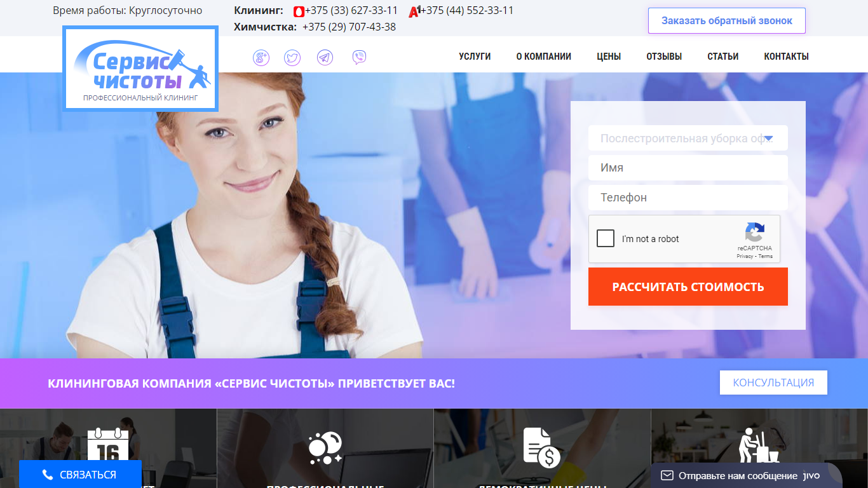Call dry-cleaning number +375 (29) 707-43-38
This screenshot has height=488, width=868.
click(x=349, y=27)
